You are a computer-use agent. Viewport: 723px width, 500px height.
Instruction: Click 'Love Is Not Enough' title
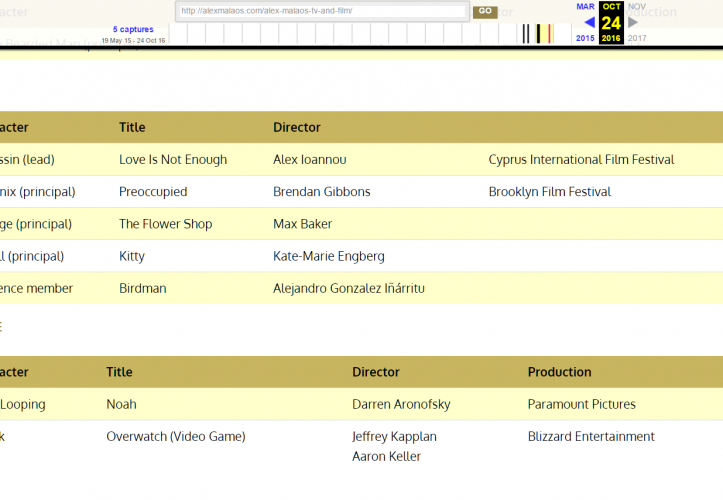coord(173,159)
